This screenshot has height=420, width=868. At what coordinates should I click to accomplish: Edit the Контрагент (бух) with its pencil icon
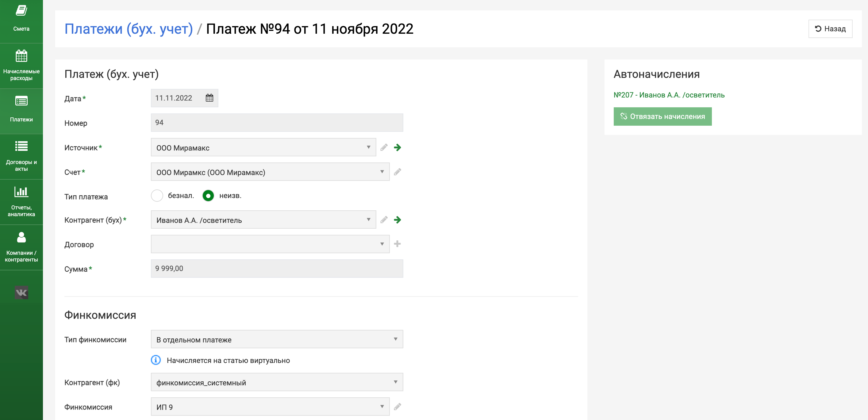pyautogui.click(x=384, y=220)
